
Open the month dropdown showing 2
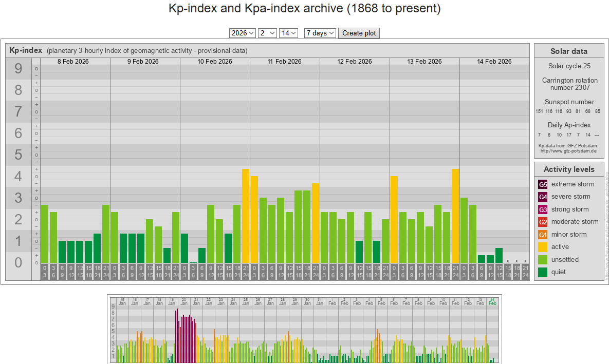[267, 33]
